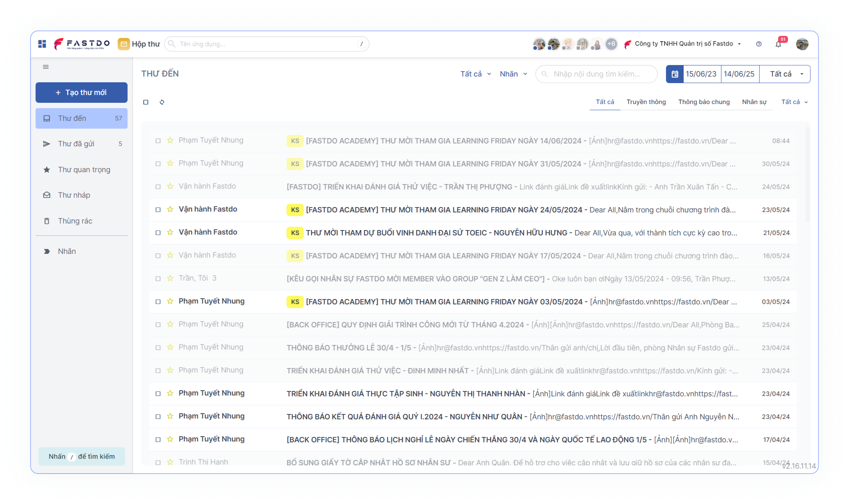Star the 31/05/2024 Learning Friday email
Screen dimensions: 849x504
coord(170,163)
